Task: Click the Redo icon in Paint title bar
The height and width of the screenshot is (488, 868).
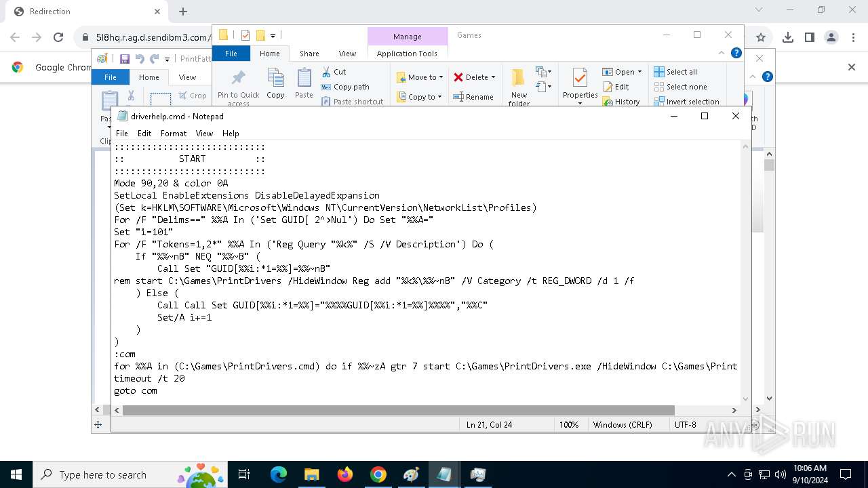Action: (x=155, y=59)
